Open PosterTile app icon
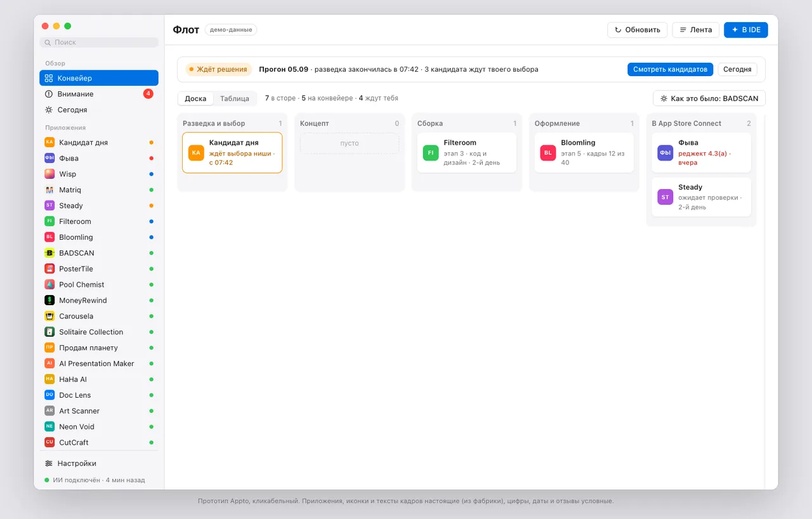 [49, 268]
